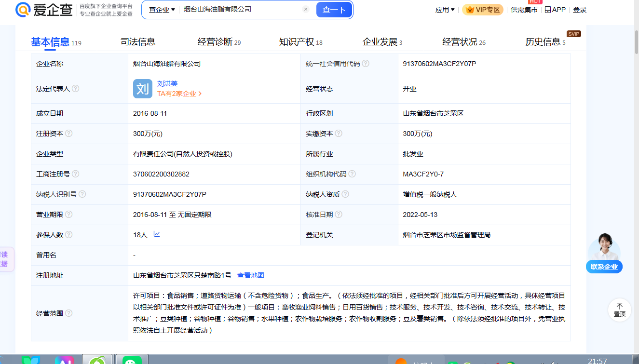Click the blue 刘 avatar of the legal representative
The width and height of the screenshot is (639, 364).
(x=143, y=89)
